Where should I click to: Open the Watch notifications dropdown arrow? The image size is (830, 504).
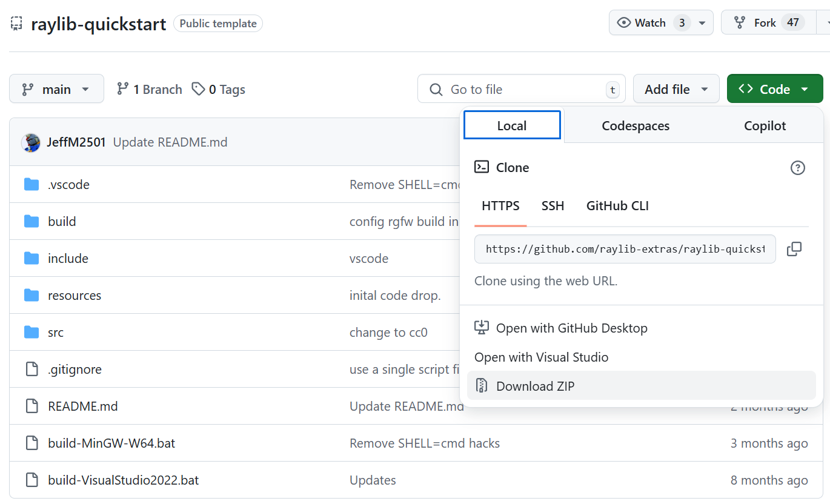point(702,23)
